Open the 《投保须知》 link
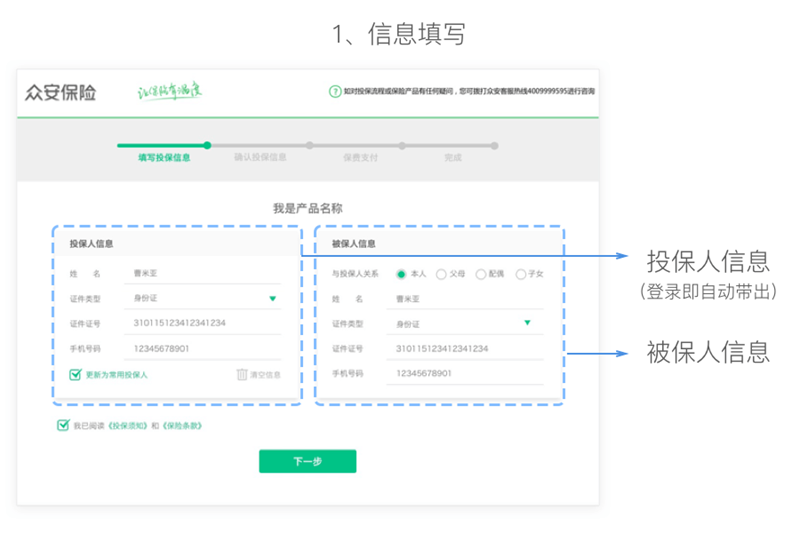This screenshot has height=535, width=800. tap(127, 426)
